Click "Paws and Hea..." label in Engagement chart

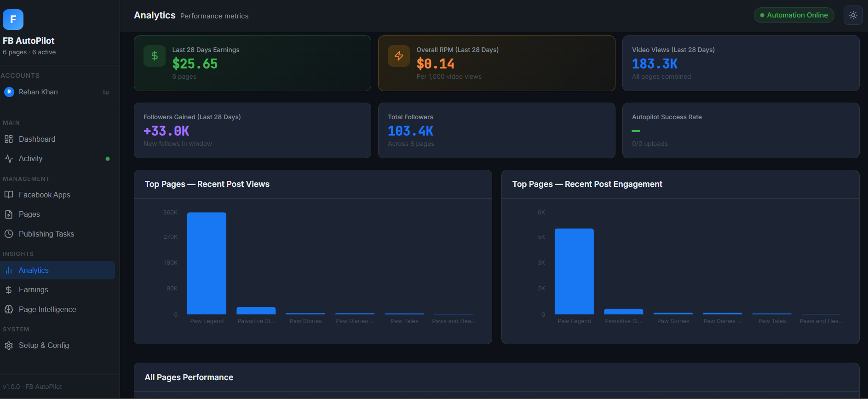pos(822,321)
